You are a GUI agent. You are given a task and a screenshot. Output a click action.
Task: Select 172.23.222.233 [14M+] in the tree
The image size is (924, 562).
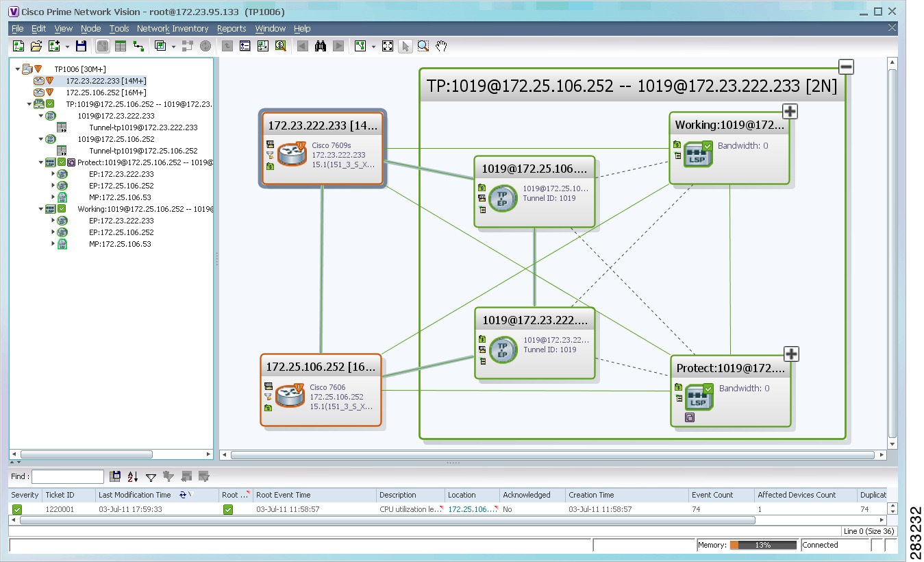(106, 81)
